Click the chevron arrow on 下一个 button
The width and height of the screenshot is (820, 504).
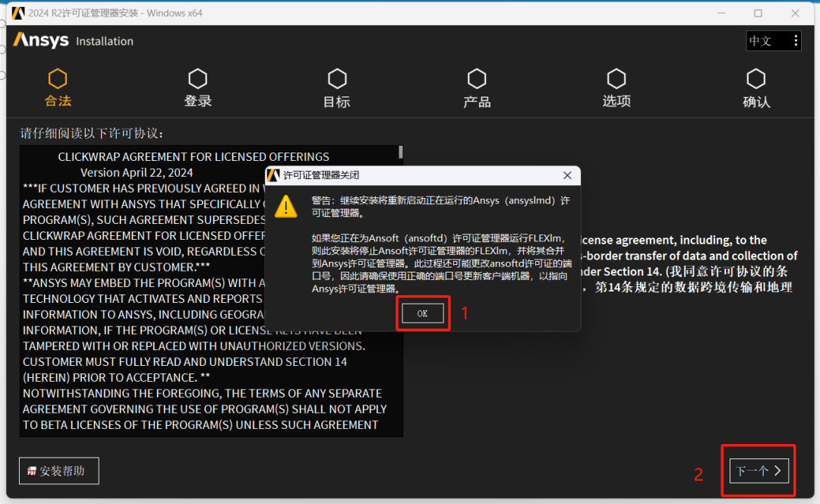(777, 471)
